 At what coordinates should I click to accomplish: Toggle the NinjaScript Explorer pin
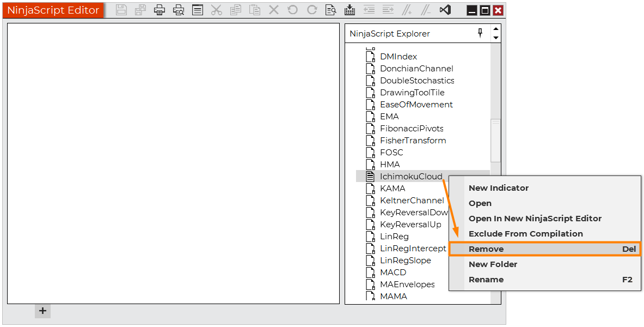tap(480, 33)
